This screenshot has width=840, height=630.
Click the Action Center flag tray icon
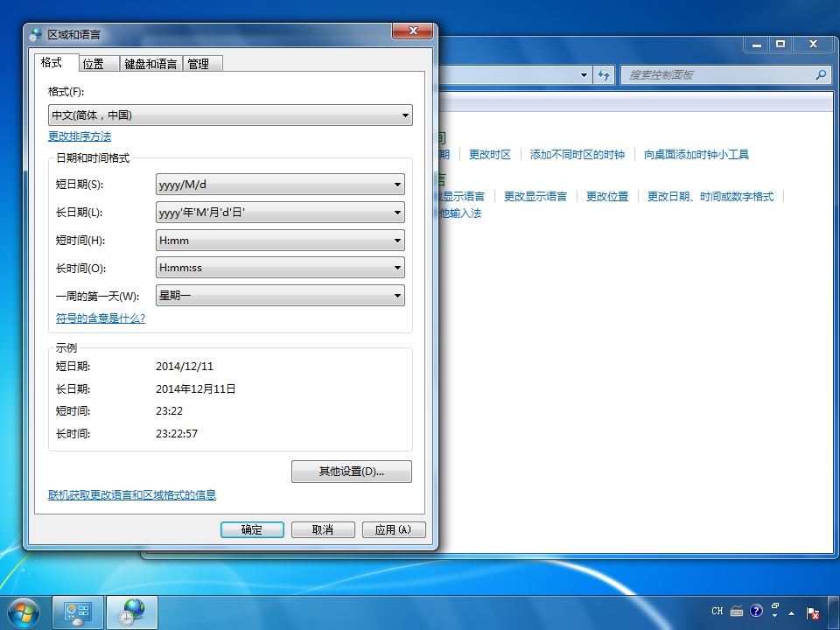(813, 612)
